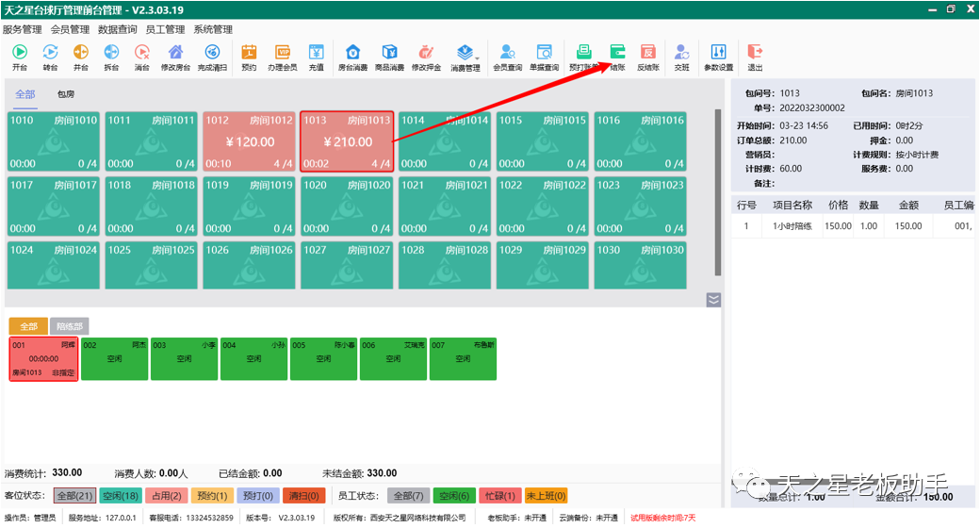Select the free room tile 1010
The height and width of the screenshot is (528, 980).
click(54, 141)
